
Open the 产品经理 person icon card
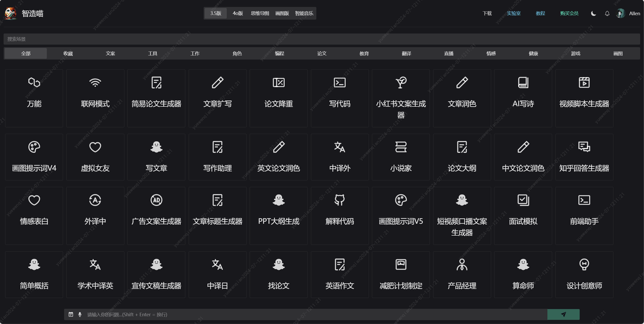(x=462, y=274)
